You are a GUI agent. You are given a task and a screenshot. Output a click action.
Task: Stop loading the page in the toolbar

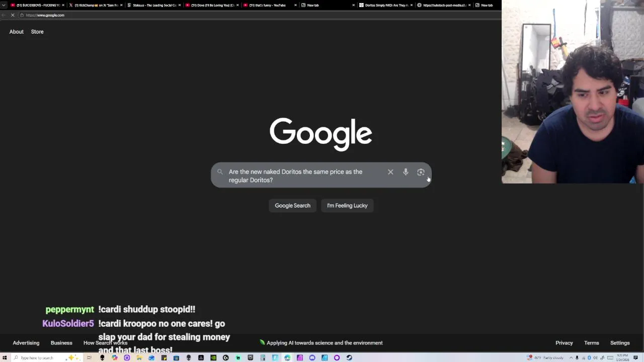pos(13,15)
